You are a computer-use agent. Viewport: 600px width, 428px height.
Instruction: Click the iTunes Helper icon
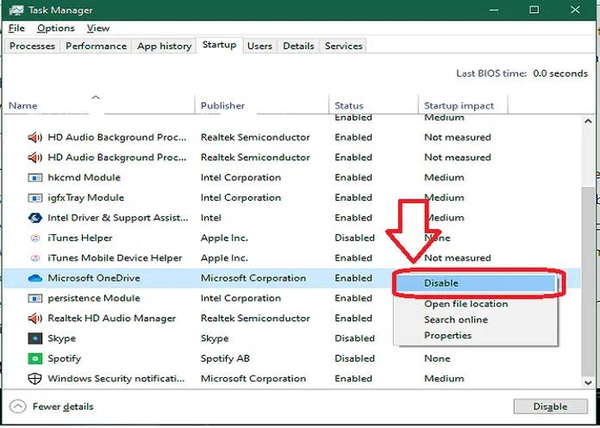pyautogui.click(x=35, y=238)
